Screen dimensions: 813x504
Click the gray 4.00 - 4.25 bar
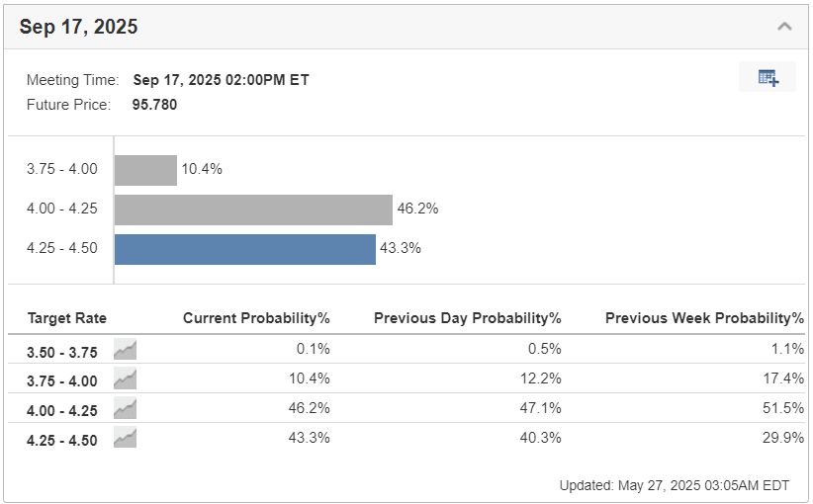[253, 210]
